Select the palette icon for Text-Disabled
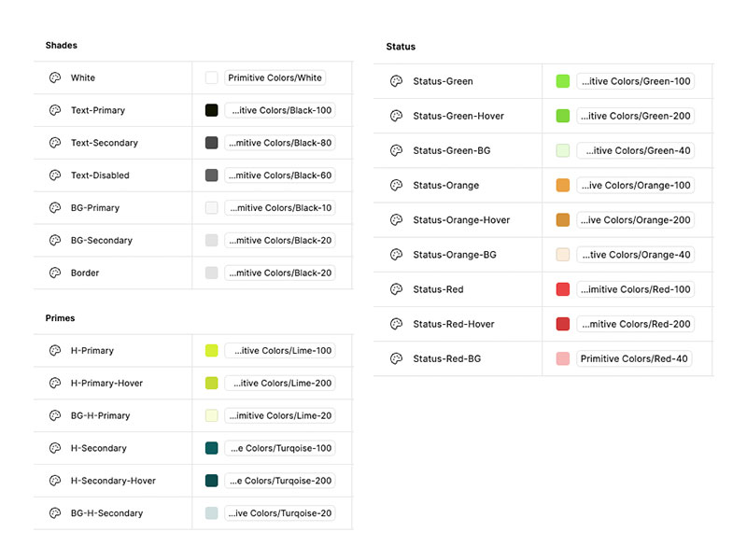 pyautogui.click(x=55, y=175)
